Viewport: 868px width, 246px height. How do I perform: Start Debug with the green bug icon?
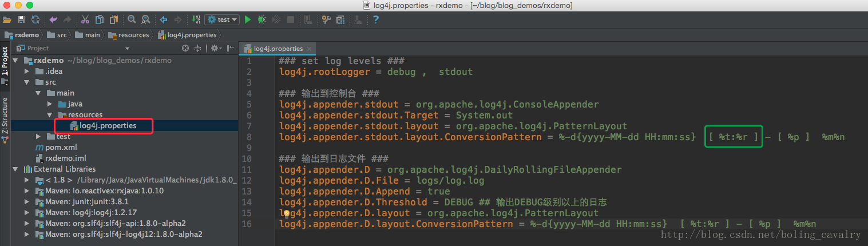[x=262, y=19]
